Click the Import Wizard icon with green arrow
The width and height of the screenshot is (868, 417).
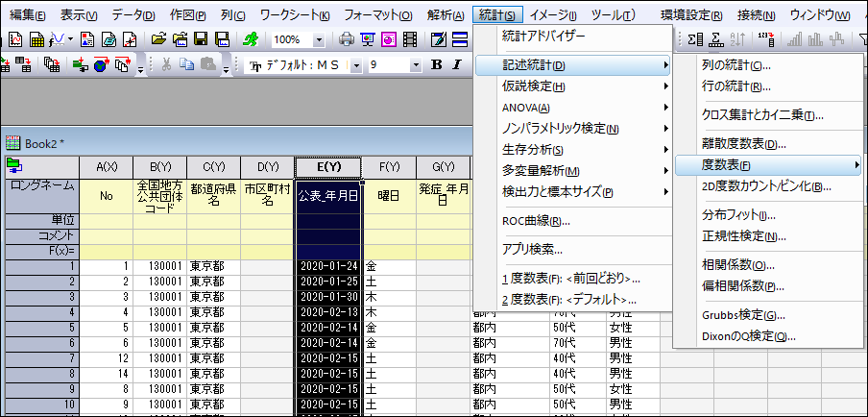point(81,64)
